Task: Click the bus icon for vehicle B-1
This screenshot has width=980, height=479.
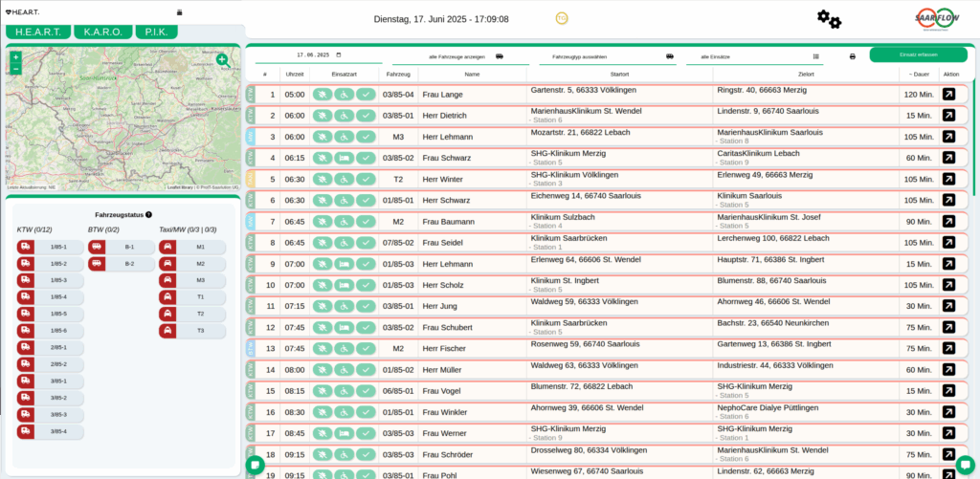Action: tap(98, 247)
